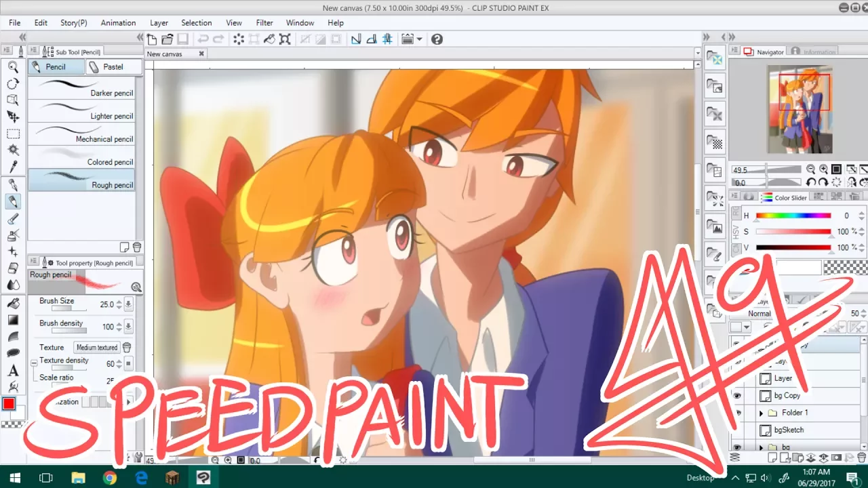Select the Mechanical pencil sub tool
Screen dimensions: 868x488
click(x=81, y=134)
